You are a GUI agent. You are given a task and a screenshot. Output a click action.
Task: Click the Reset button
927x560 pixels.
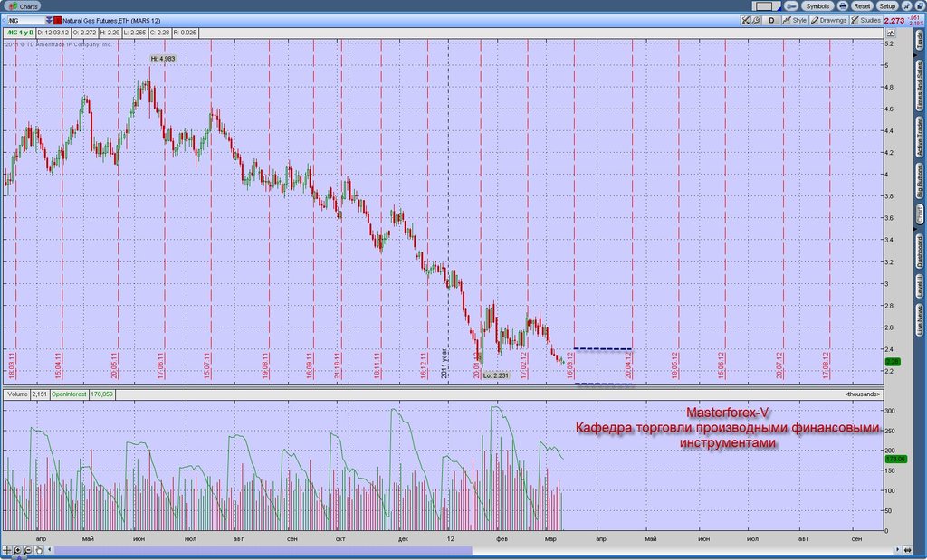click(x=862, y=6)
